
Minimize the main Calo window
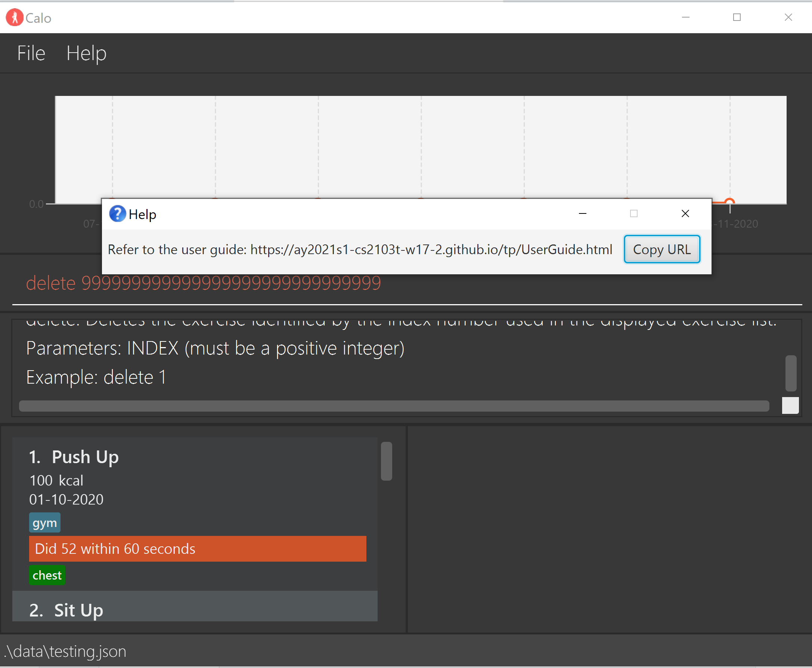pos(685,17)
